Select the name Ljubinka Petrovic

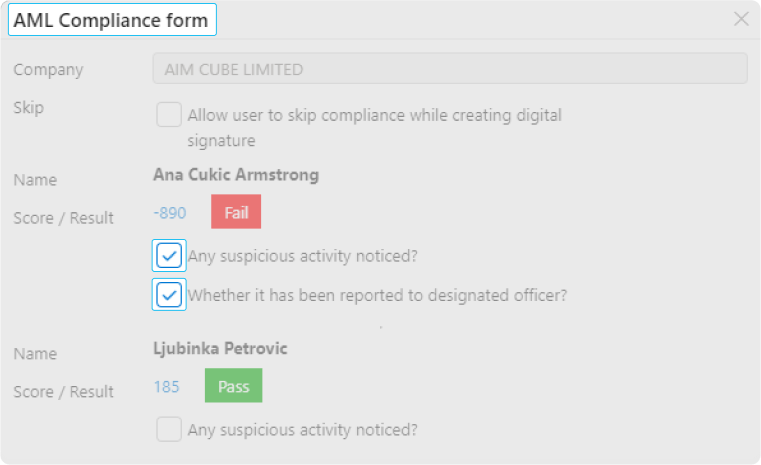point(220,349)
